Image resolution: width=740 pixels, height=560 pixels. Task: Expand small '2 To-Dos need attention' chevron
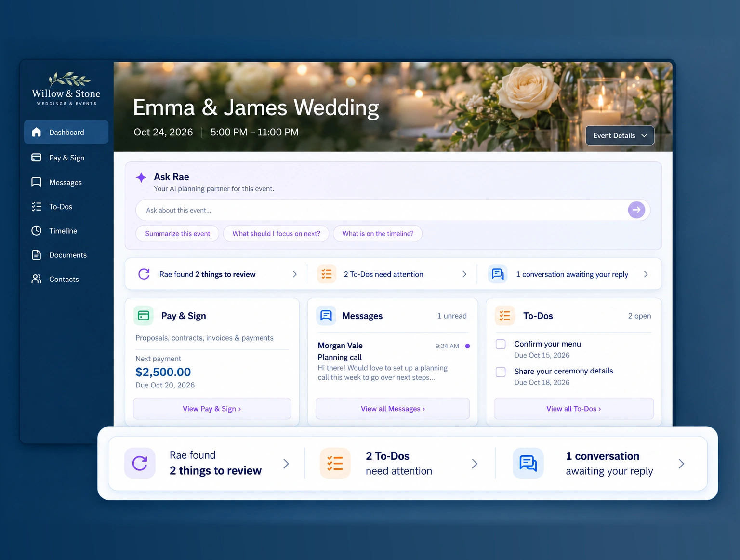click(464, 274)
